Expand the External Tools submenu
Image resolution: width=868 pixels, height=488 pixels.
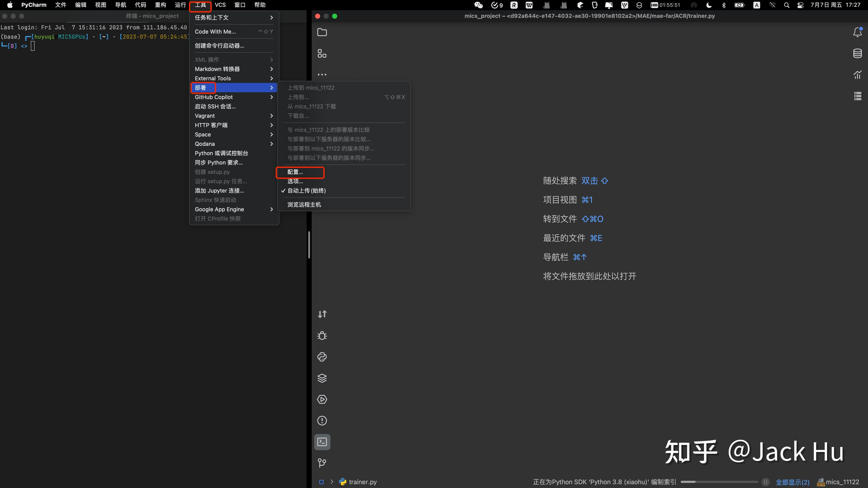coord(213,78)
